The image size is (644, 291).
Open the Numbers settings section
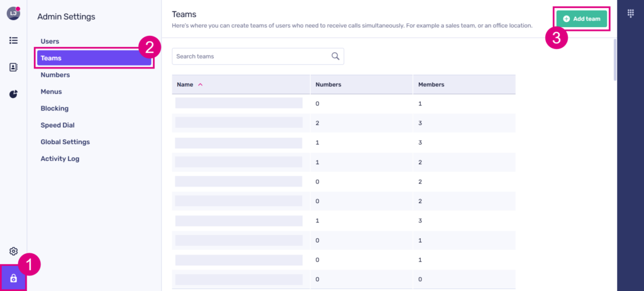click(x=55, y=75)
